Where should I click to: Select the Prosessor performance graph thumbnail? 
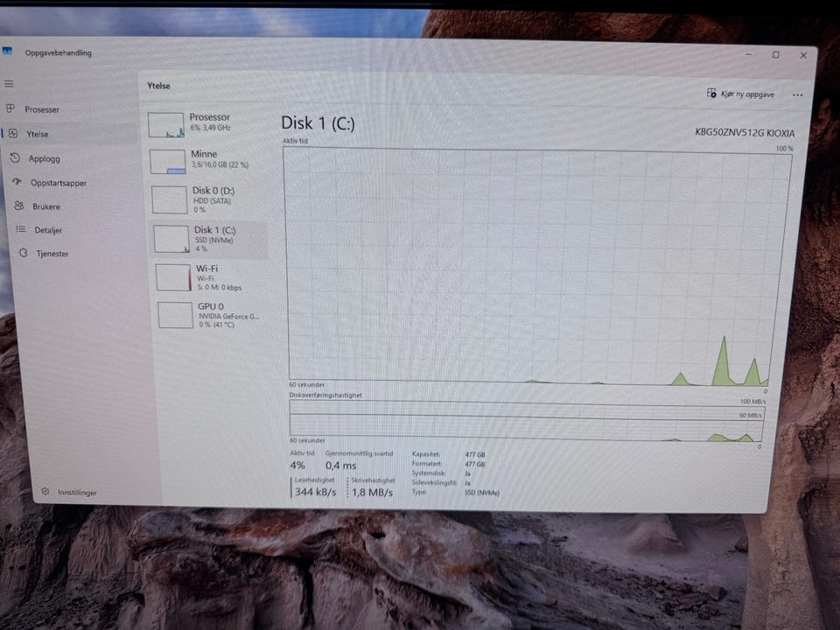point(166,125)
